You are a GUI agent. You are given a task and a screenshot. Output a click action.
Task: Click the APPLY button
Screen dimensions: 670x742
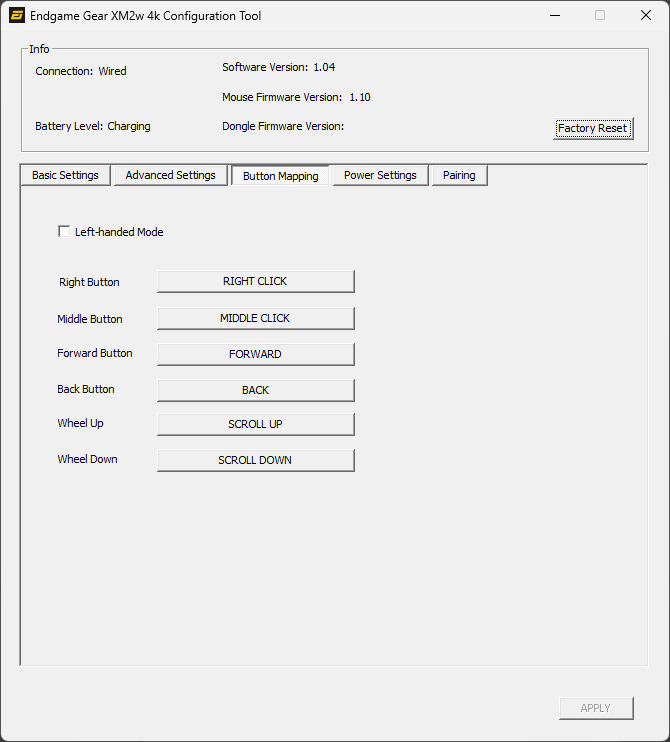coord(596,708)
